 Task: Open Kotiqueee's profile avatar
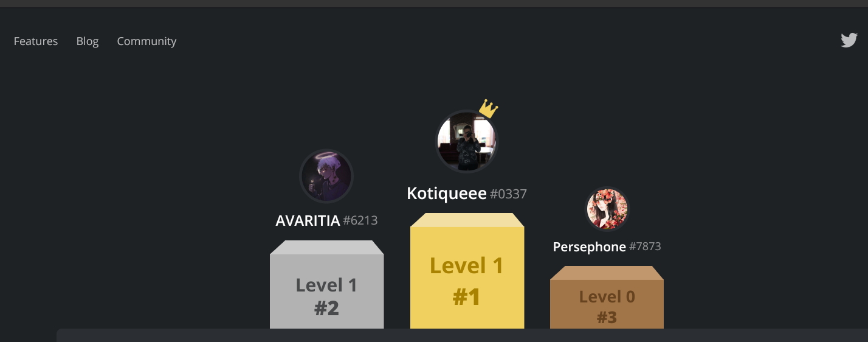pyautogui.click(x=467, y=142)
